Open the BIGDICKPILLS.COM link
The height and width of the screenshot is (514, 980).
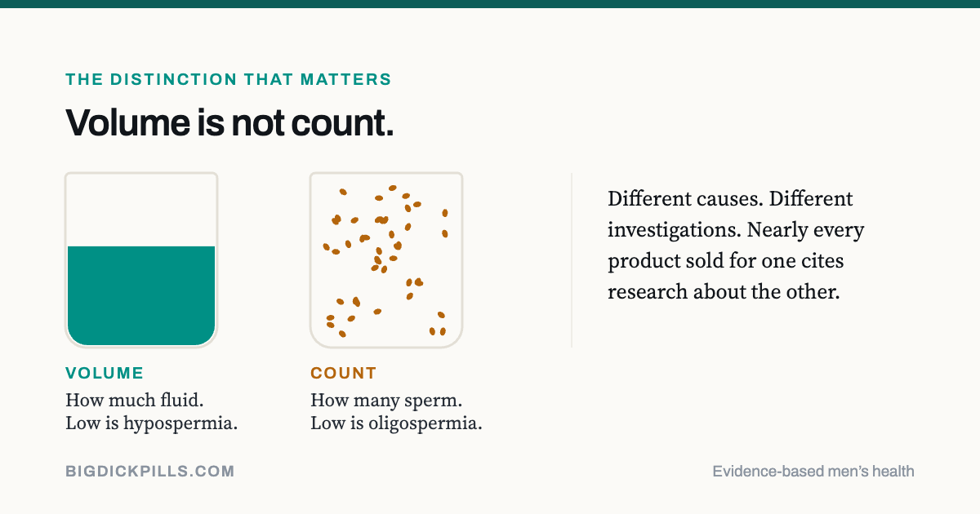(150, 471)
